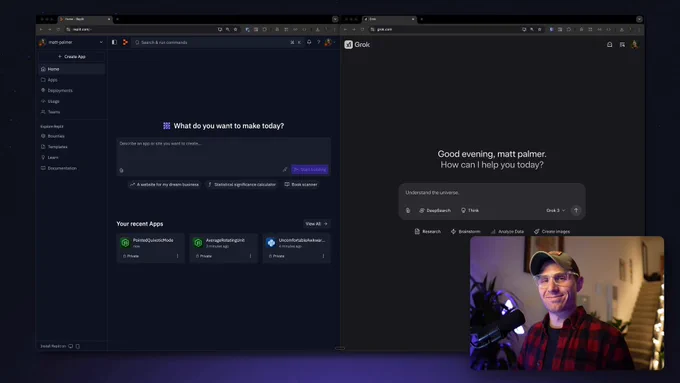
Task: Click Grok send arrow button
Action: [x=576, y=210]
